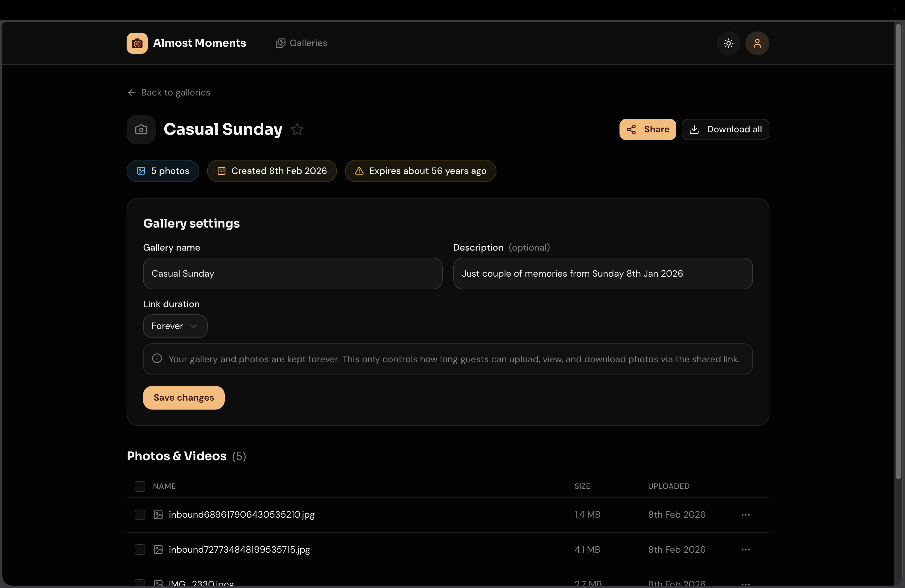This screenshot has height=588, width=905.
Task: Open more options for inbound6896179064305 file
Action: point(745,515)
